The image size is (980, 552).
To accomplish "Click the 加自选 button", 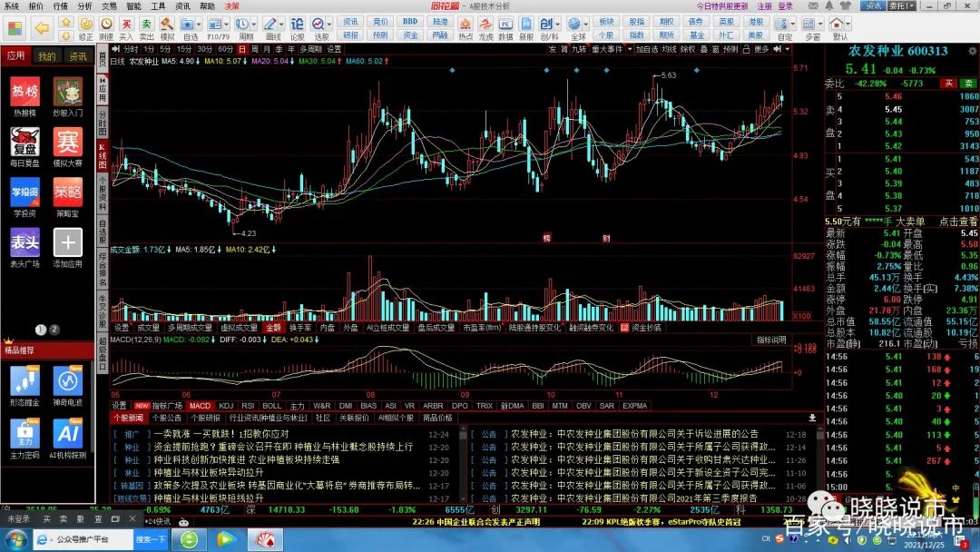I will point(648,49).
